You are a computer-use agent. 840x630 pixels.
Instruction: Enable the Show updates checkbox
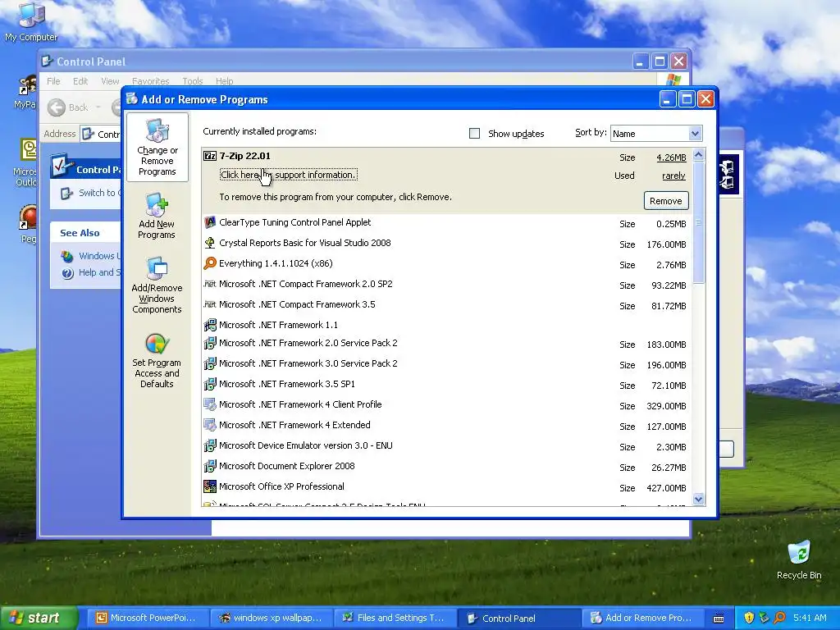[x=475, y=134]
